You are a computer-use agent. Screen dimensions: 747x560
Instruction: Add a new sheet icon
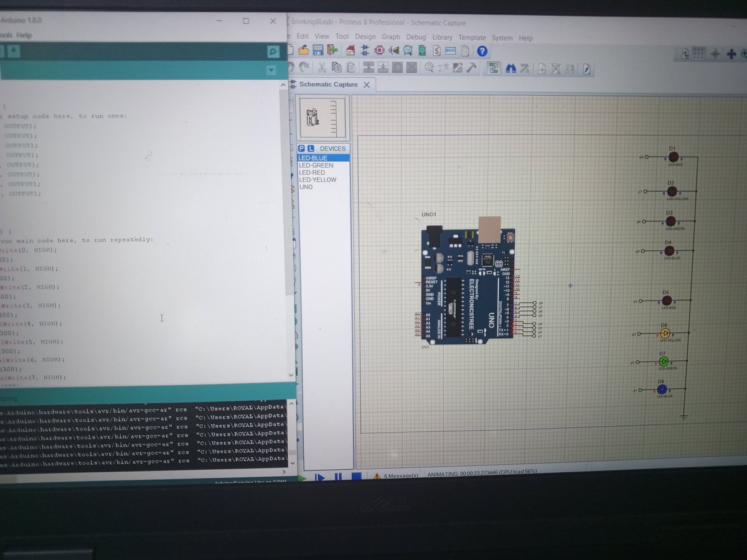(x=542, y=68)
